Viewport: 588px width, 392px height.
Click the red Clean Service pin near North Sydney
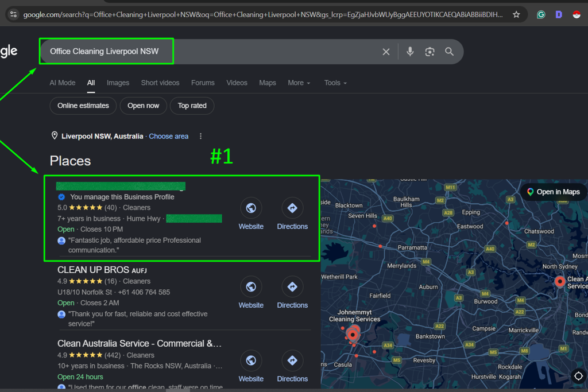[560, 281]
